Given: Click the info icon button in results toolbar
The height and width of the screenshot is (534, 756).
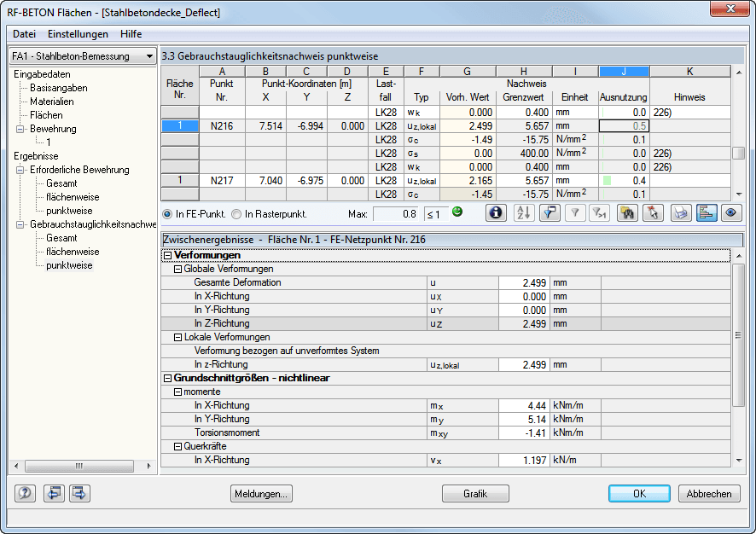Looking at the screenshot, I should (496, 212).
